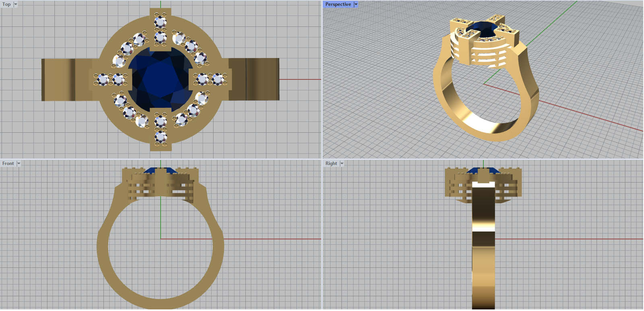Open the Top viewport dropdown arrow
644x311 pixels.
(x=16, y=4)
